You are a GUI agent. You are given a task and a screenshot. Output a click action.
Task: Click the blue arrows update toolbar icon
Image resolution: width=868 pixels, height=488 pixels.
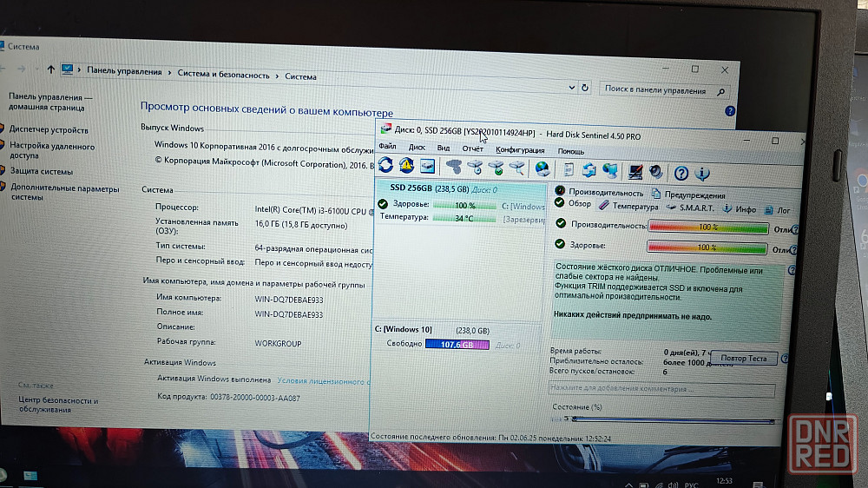[589, 170]
